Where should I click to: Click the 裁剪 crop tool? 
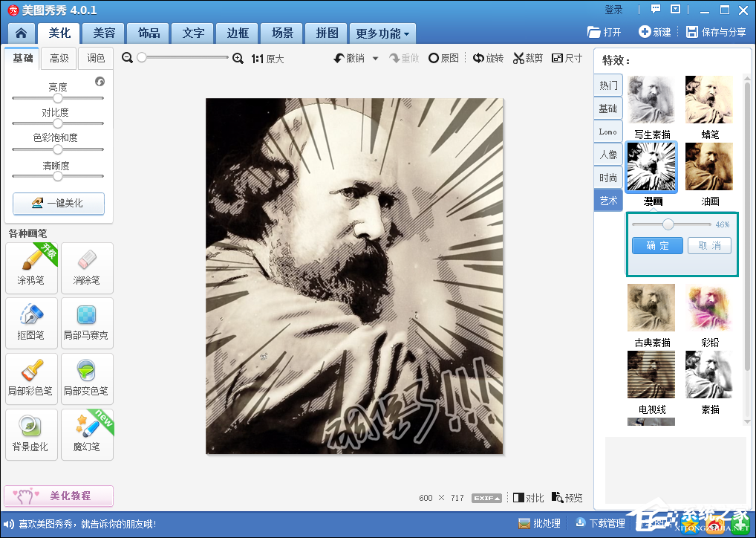click(x=527, y=59)
